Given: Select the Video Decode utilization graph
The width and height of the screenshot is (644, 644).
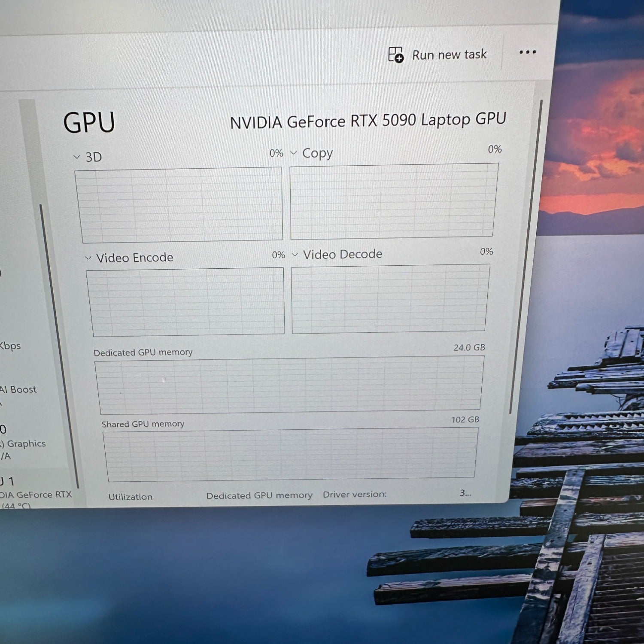Looking at the screenshot, I should [390, 298].
